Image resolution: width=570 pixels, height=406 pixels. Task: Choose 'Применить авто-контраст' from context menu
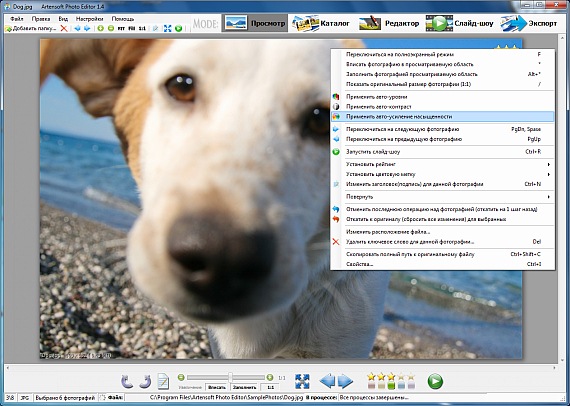point(442,106)
